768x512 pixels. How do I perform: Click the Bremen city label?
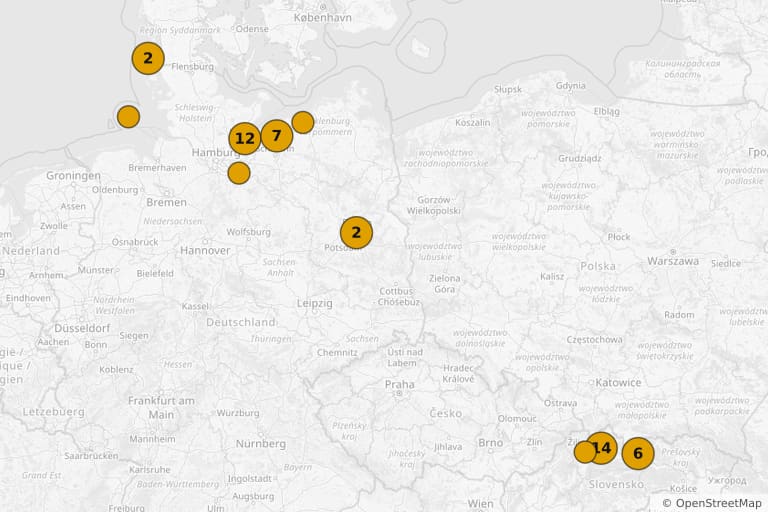point(166,202)
